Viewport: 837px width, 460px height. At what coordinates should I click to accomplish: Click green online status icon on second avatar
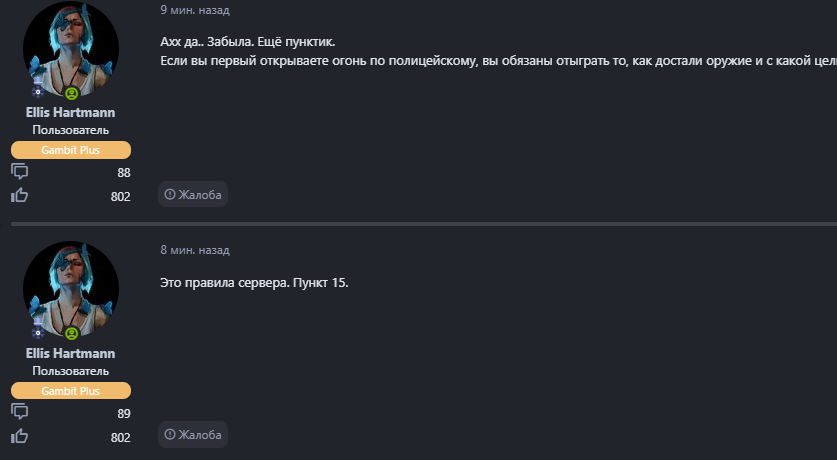point(72,333)
